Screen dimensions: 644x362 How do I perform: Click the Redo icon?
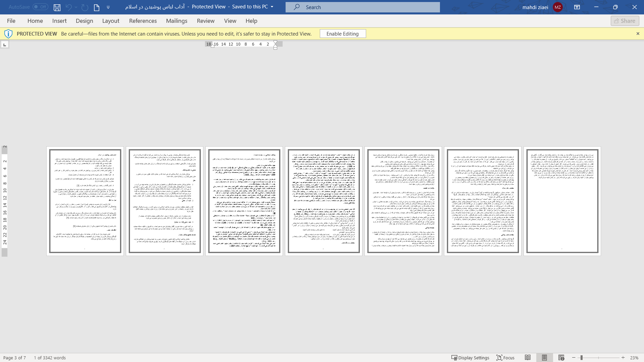[85, 7]
